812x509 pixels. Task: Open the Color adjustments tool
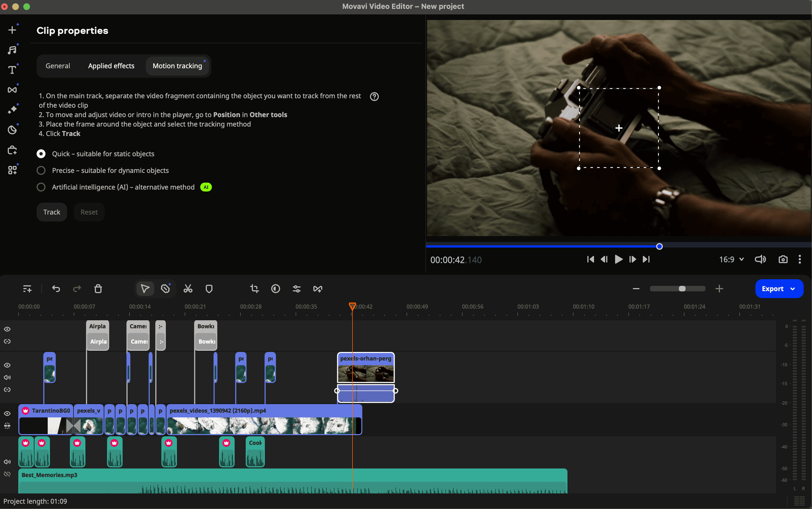275,289
